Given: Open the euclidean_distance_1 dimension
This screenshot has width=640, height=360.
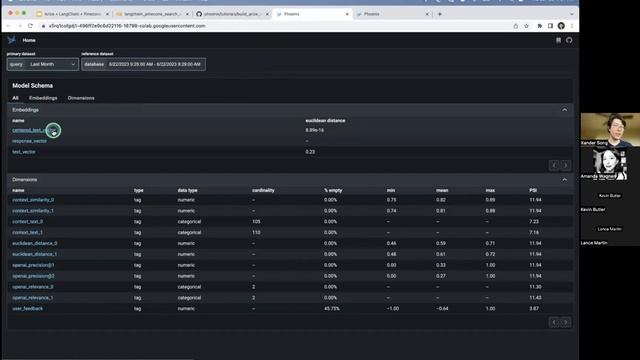Looking at the screenshot, I should (35, 254).
